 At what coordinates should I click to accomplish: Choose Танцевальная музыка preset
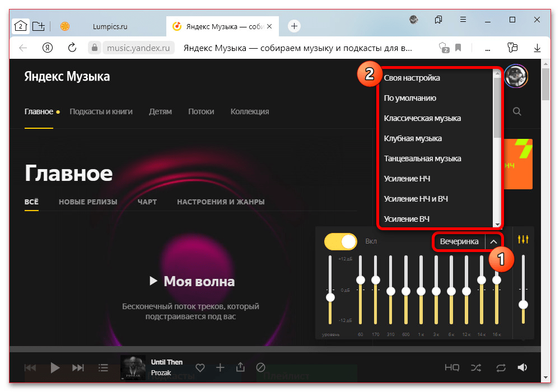click(422, 158)
